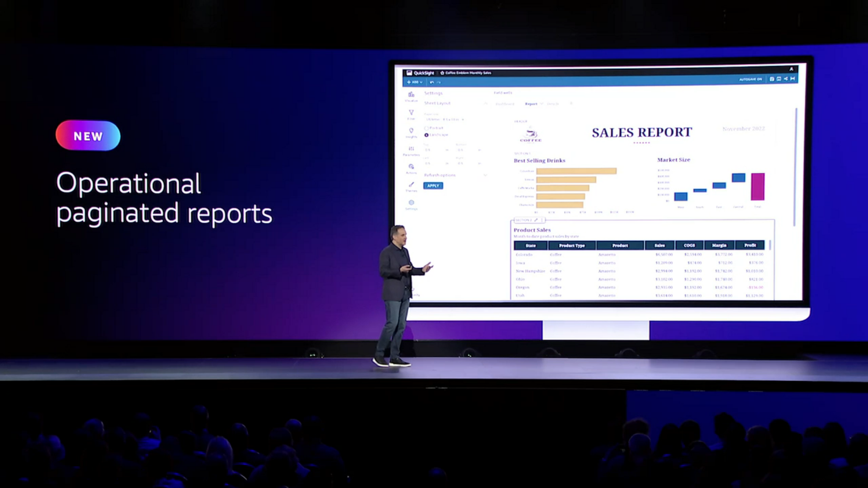Expand the Field wells bar
This screenshot has width=868, height=488.
503,93
